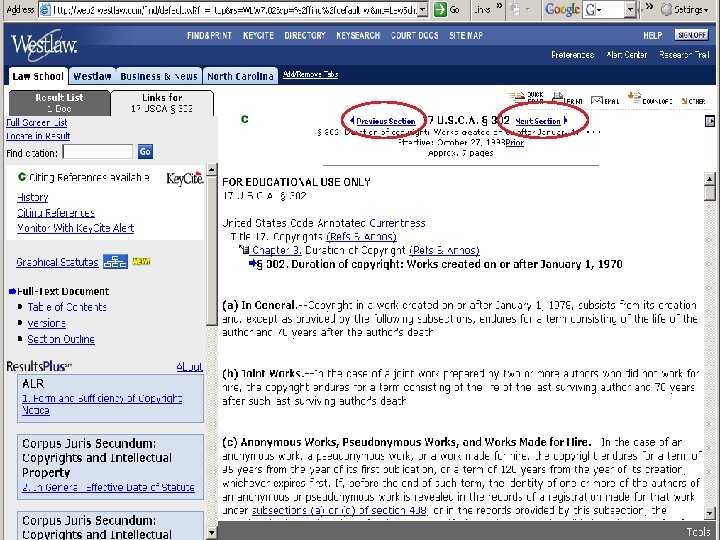Click Monitor With KeyCite Alert
720x540 pixels.
coord(75,228)
